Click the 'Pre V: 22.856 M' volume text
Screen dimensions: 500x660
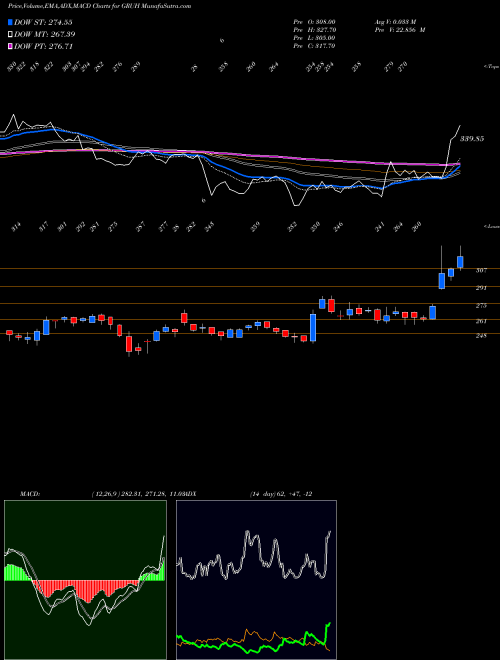[x=400, y=30]
